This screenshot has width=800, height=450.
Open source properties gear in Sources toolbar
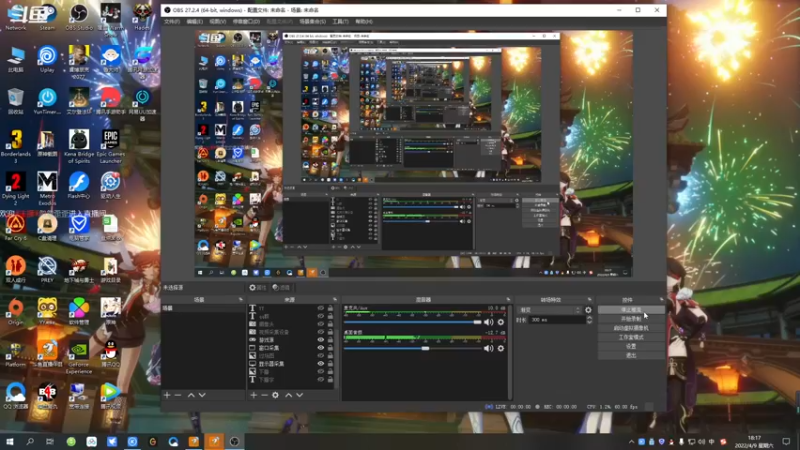click(x=276, y=395)
